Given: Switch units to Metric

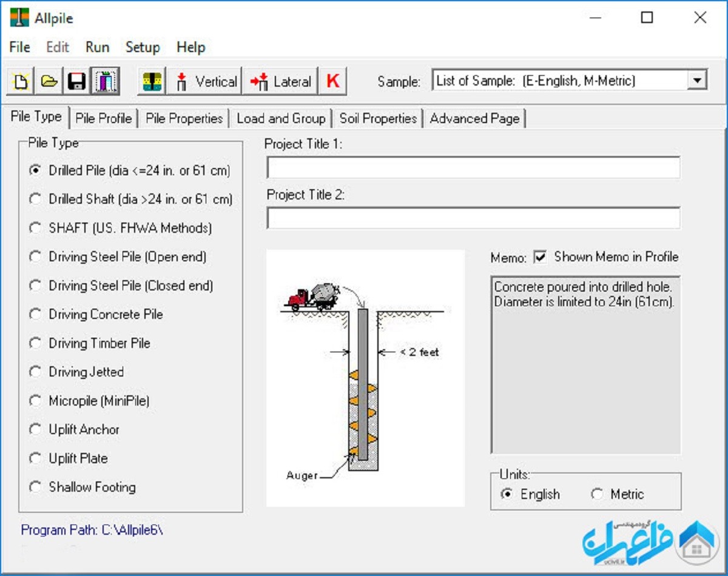Looking at the screenshot, I should [x=618, y=494].
